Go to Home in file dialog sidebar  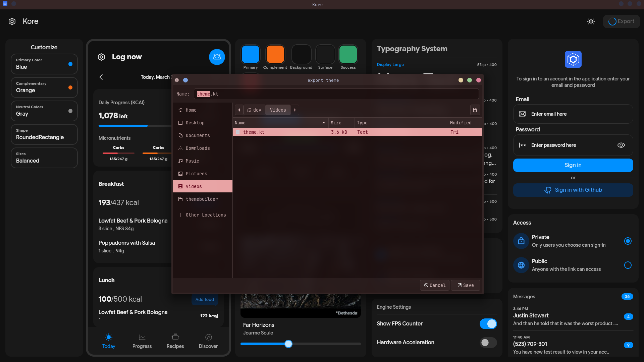(203, 110)
